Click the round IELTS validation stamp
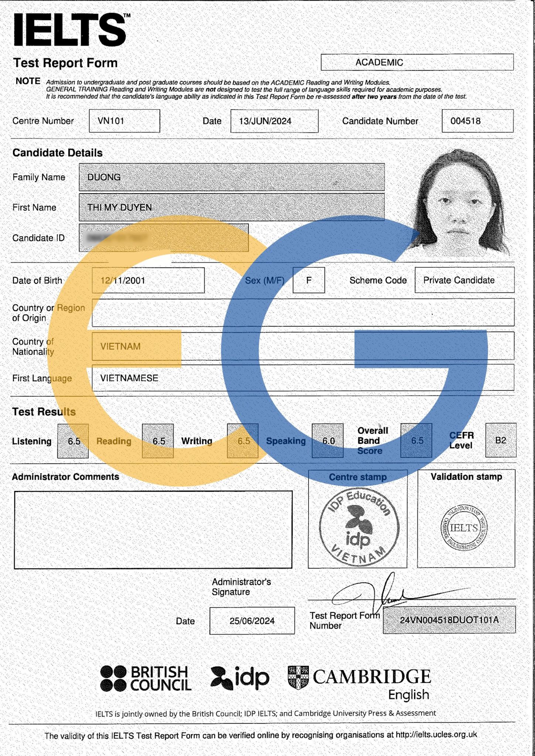The width and height of the screenshot is (535, 756). 464,528
